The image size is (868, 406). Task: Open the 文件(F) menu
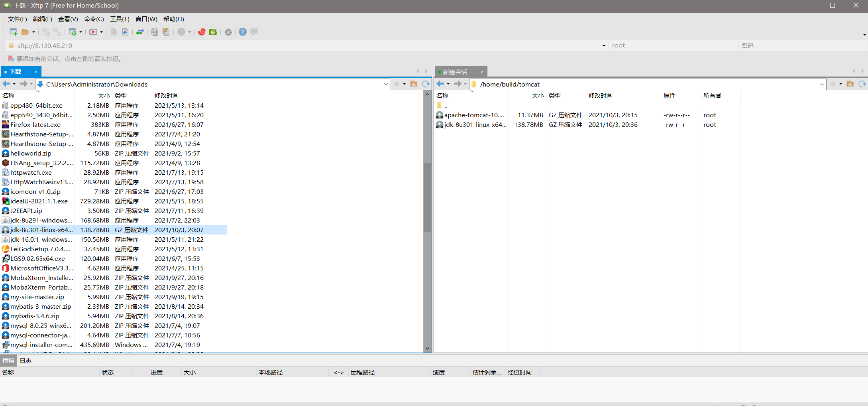(18, 19)
